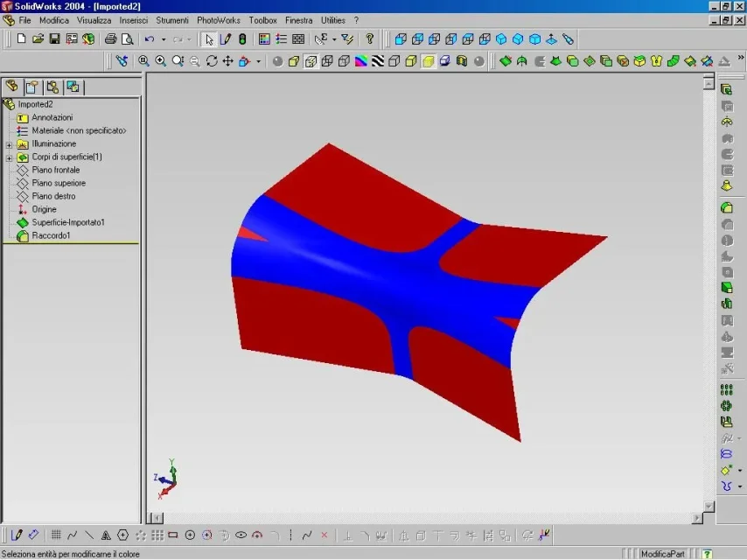Open Help with the question mark icon
Image resolution: width=747 pixels, height=560 pixels.
(x=370, y=38)
